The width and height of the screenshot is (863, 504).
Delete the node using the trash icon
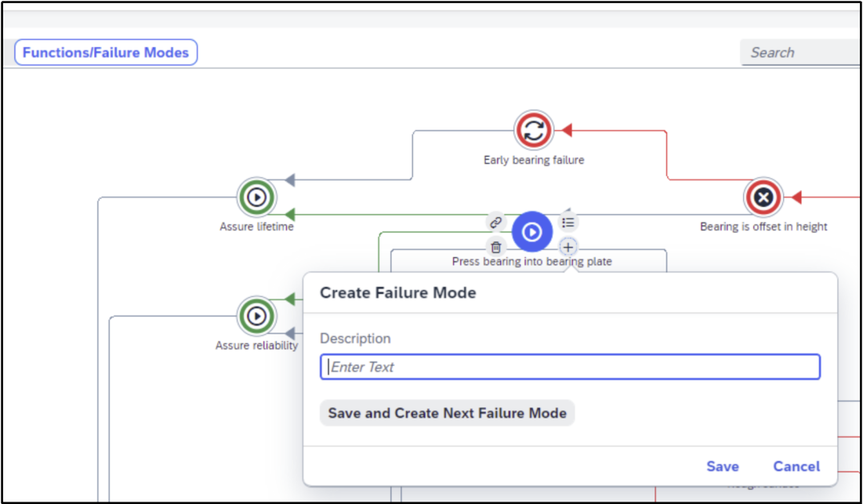click(x=495, y=248)
